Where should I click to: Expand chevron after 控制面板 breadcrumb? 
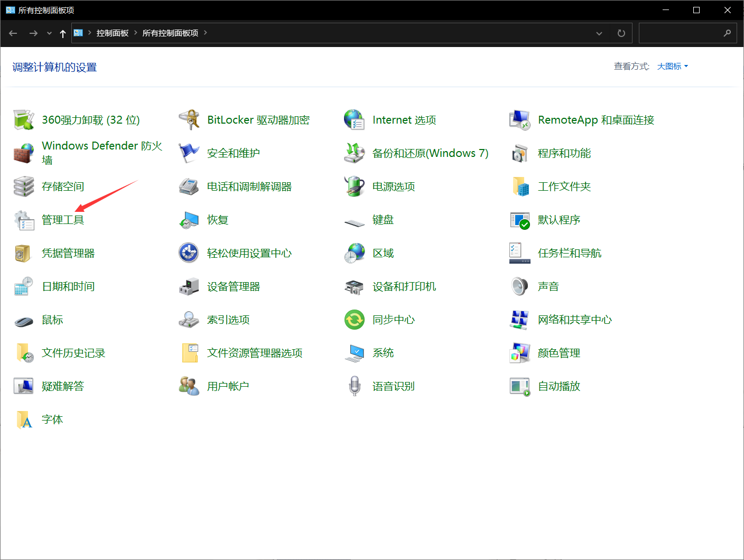136,33
